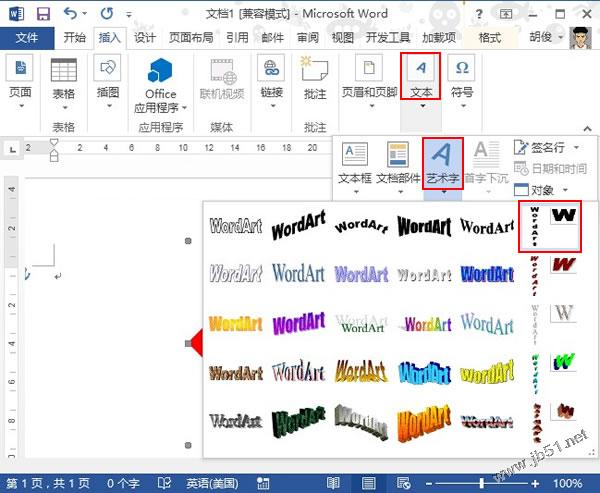Insert 对象 object
The width and height of the screenshot is (600, 493).
pyautogui.click(x=534, y=189)
